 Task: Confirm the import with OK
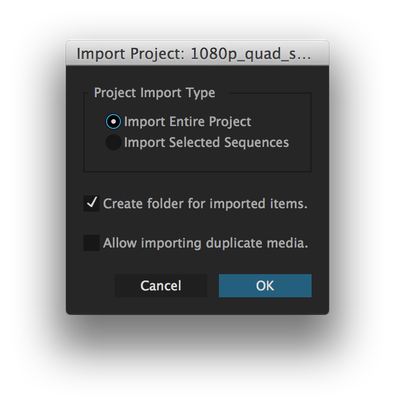(x=265, y=286)
